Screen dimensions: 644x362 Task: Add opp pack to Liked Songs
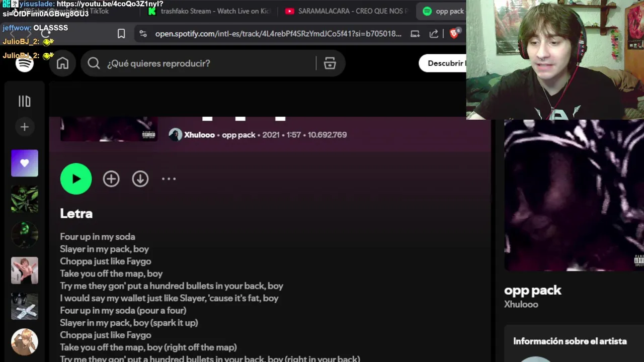point(111,178)
